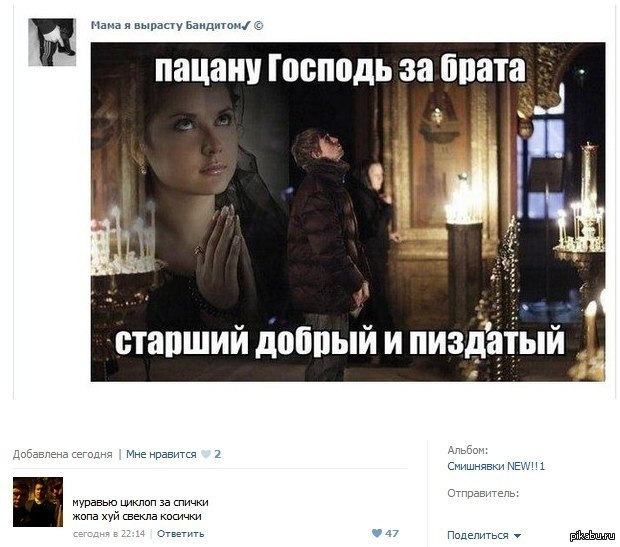Open the commenter's profile picture
This screenshot has height=547, width=620.
(38, 502)
